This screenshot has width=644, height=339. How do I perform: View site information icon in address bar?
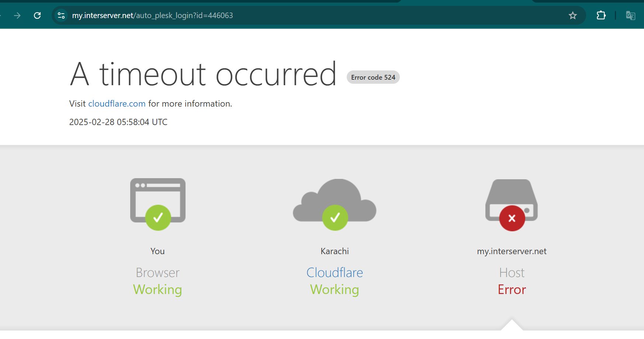click(61, 15)
